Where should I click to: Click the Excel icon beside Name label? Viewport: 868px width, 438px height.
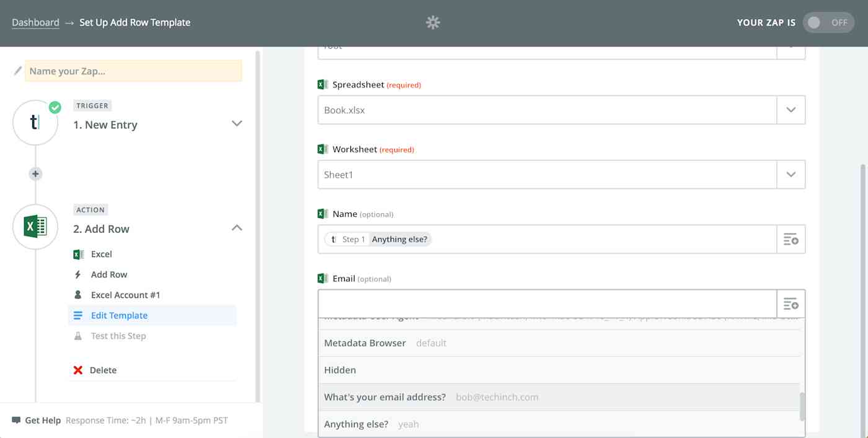[x=322, y=214]
